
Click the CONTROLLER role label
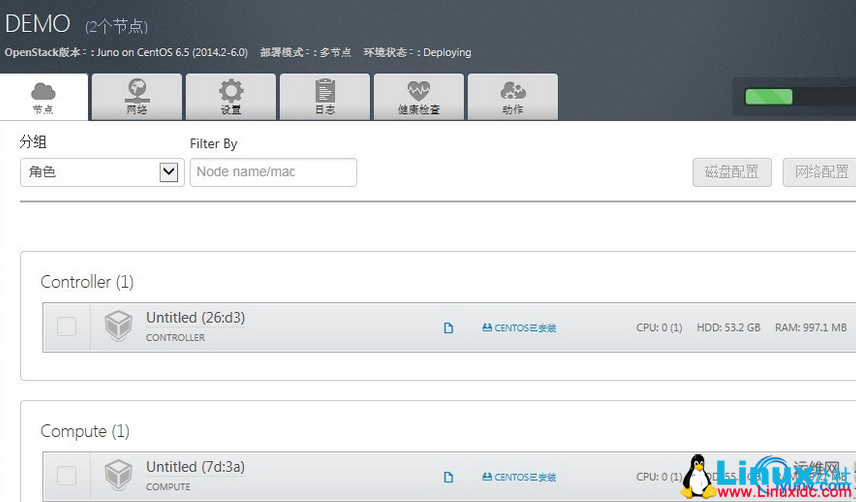pos(175,338)
